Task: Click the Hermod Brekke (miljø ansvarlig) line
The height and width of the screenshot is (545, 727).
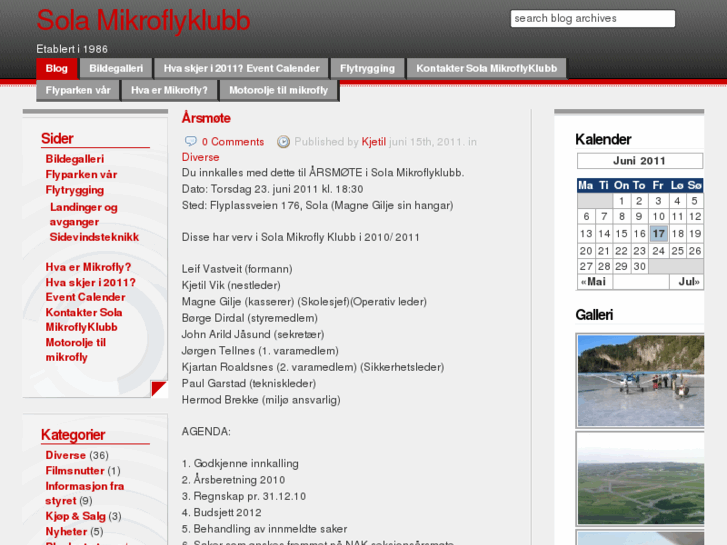Action: pos(261,400)
